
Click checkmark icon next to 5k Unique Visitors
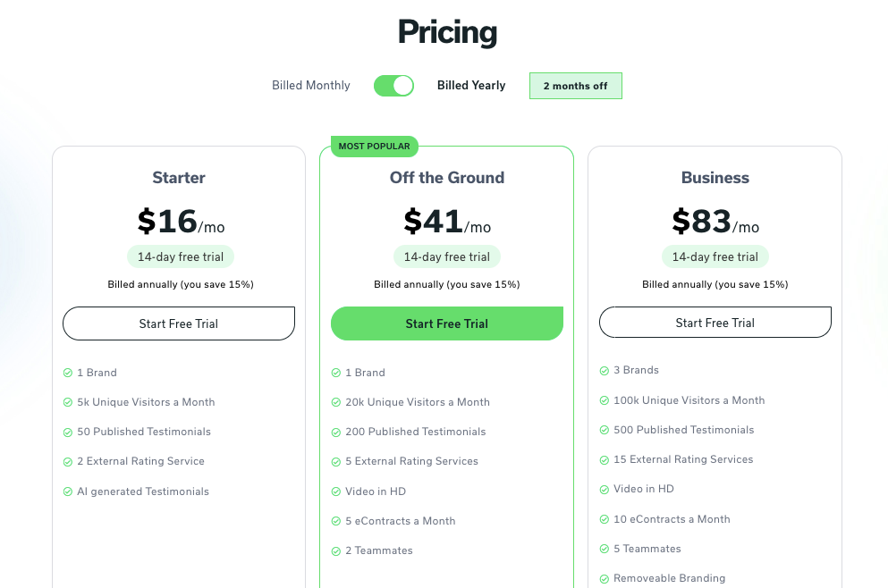pyautogui.click(x=68, y=402)
